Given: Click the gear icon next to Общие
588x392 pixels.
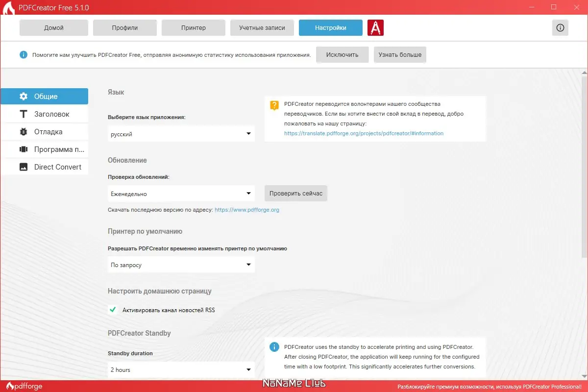Looking at the screenshot, I should 23,97.
